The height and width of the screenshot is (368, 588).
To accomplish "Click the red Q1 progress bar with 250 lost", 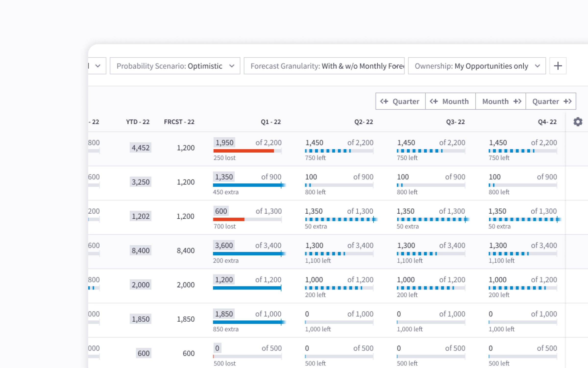I will [x=247, y=151].
